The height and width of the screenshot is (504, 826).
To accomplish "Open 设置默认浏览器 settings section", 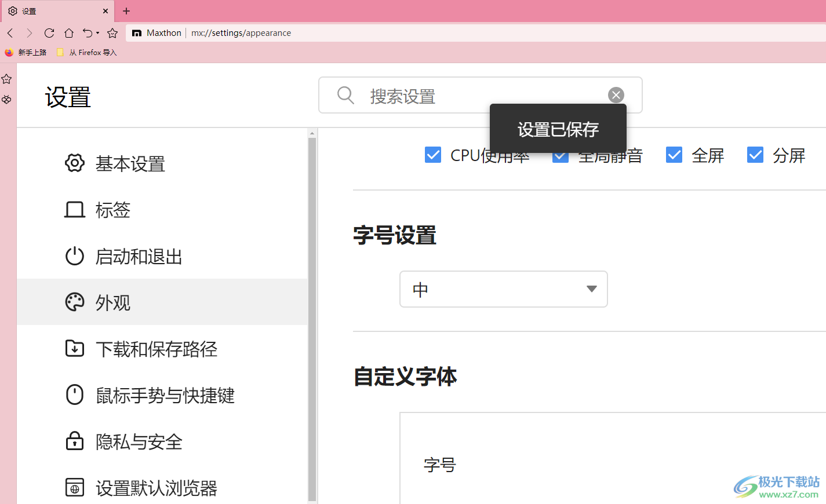I will tap(162, 488).
